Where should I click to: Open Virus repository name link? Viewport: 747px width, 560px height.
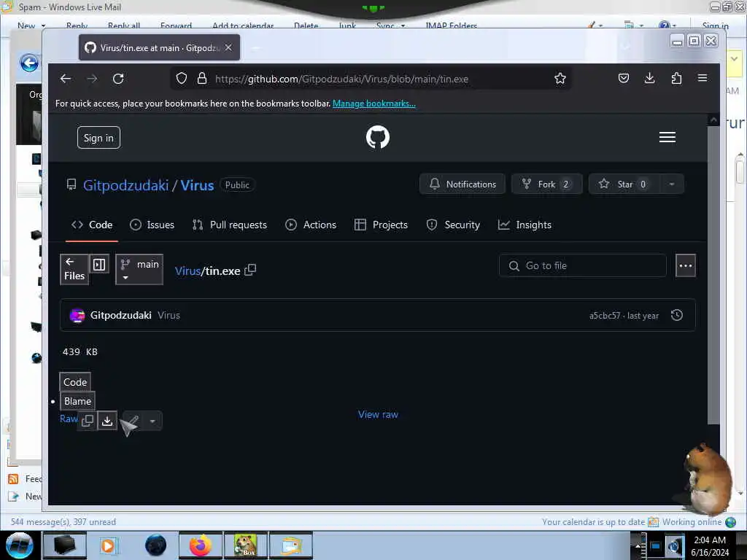tap(197, 185)
